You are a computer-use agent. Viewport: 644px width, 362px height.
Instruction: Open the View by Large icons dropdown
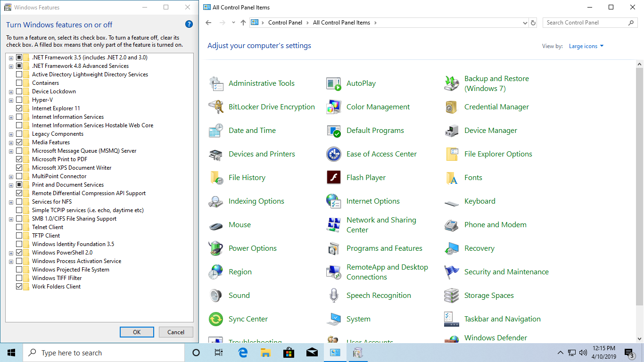586,46
